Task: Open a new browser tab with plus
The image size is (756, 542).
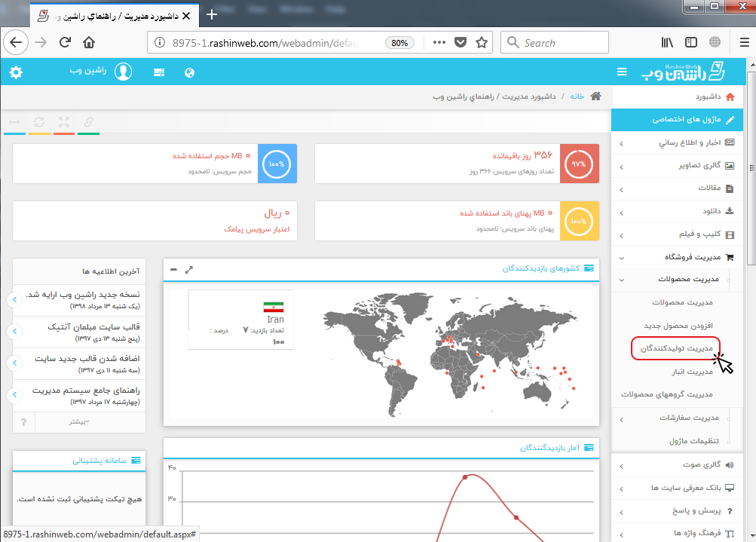Action: click(x=212, y=15)
